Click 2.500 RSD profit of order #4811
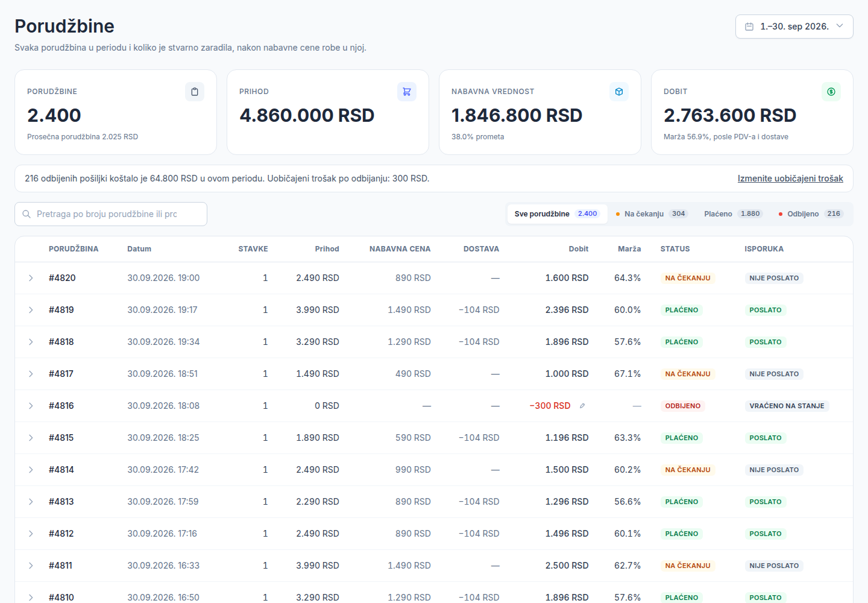The height and width of the screenshot is (603, 868). 567,566
